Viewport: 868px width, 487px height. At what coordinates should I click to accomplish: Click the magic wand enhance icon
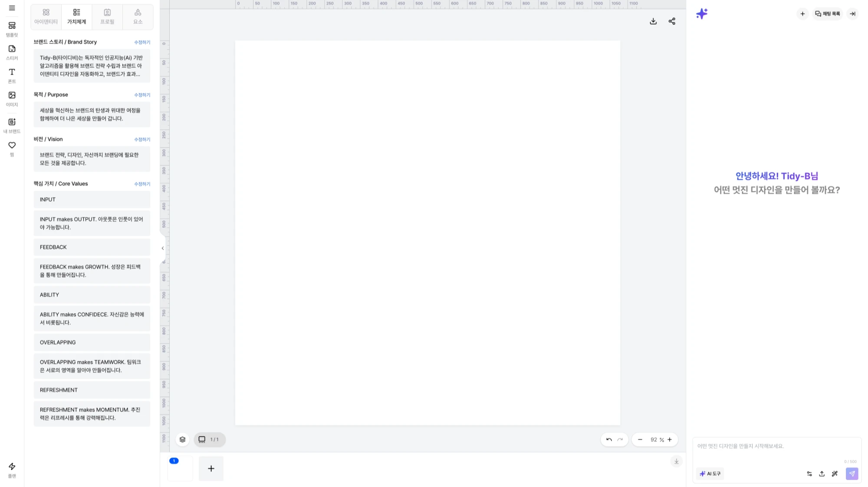[x=835, y=474]
